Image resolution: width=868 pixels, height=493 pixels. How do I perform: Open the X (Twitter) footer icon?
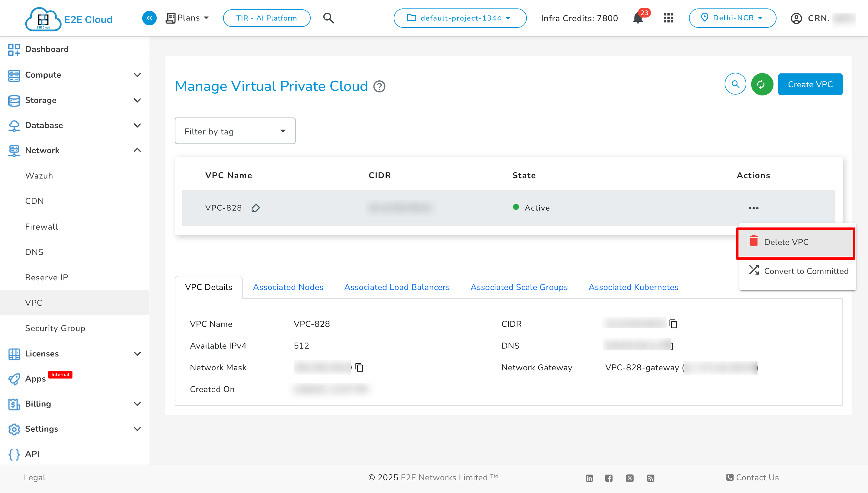pyautogui.click(x=629, y=478)
